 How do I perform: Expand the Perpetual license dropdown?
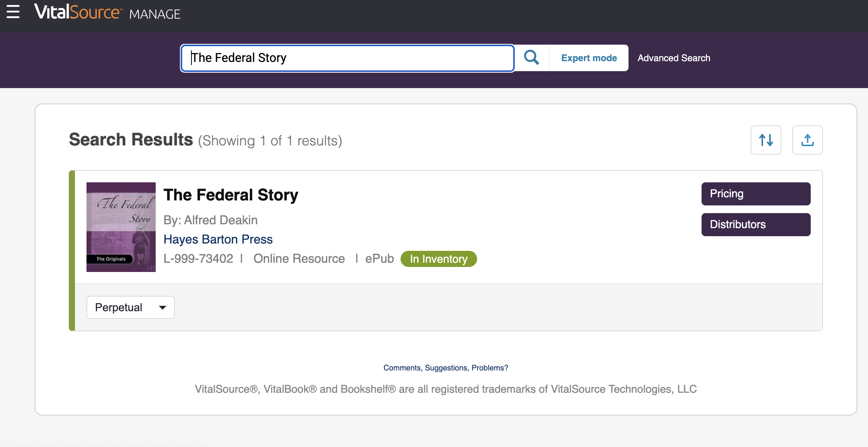(130, 307)
